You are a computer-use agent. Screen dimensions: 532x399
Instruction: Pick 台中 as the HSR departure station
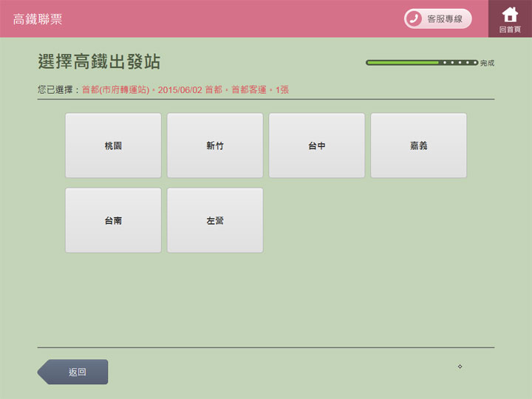[316, 146]
